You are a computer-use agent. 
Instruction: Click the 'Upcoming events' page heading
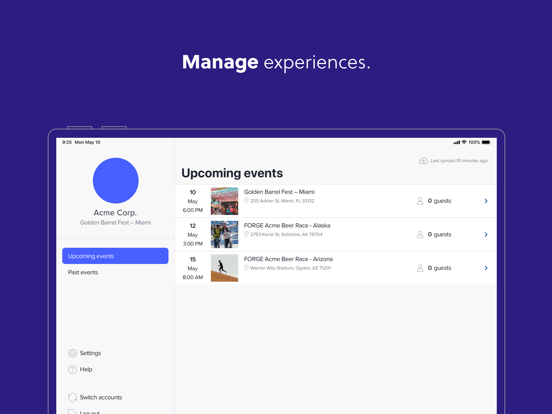tap(232, 173)
